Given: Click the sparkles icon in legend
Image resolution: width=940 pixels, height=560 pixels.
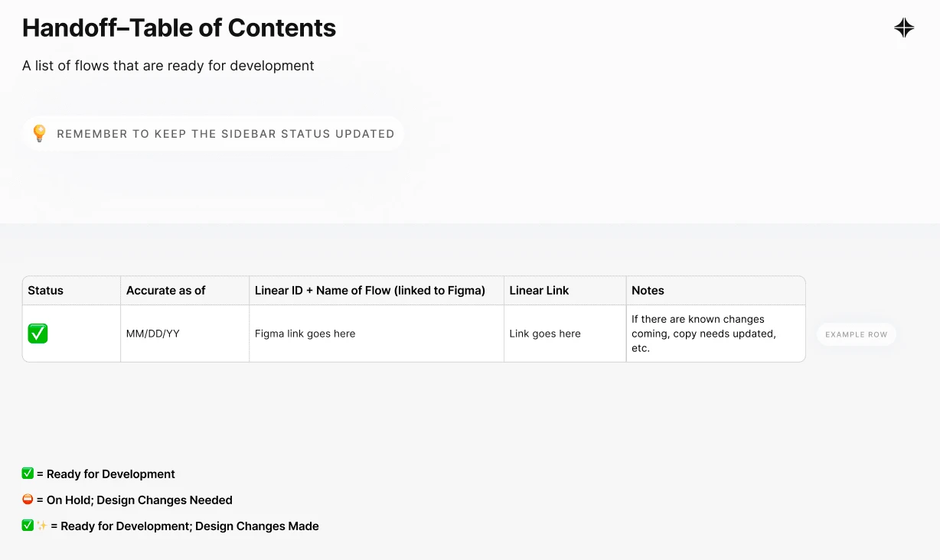Looking at the screenshot, I should click(42, 526).
